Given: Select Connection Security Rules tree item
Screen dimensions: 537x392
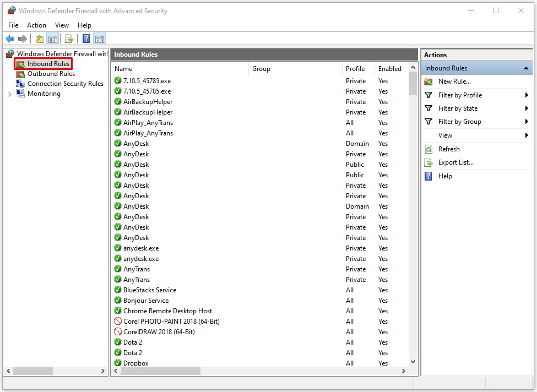Looking at the screenshot, I should click(65, 84).
